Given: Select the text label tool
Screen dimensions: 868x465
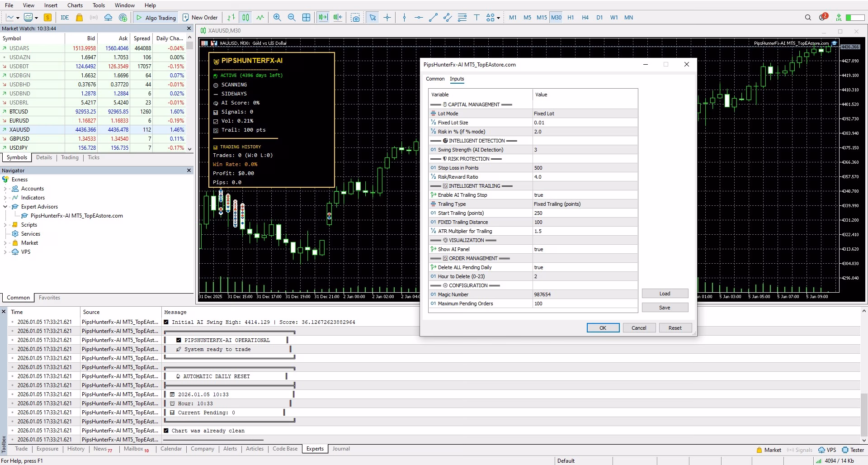Looking at the screenshot, I should click(476, 18).
